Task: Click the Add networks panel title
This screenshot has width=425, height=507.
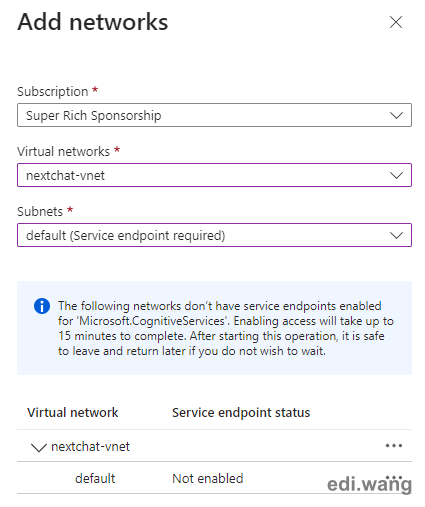Action: click(93, 22)
